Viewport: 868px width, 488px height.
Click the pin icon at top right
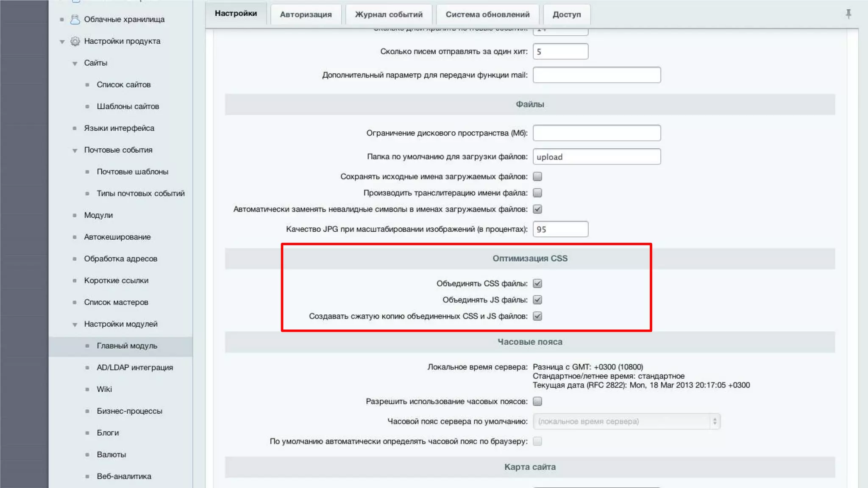click(x=848, y=14)
